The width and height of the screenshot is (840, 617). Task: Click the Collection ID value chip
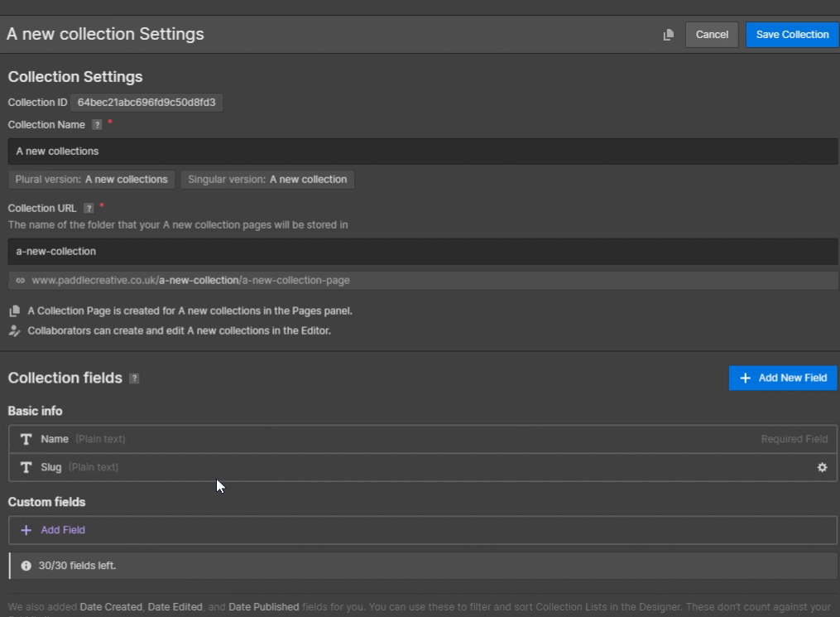(147, 102)
